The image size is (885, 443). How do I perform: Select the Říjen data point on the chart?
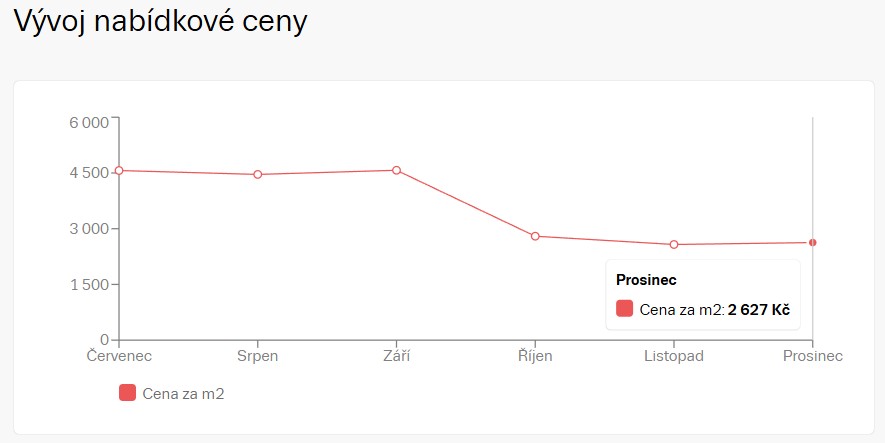coord(535,236)
